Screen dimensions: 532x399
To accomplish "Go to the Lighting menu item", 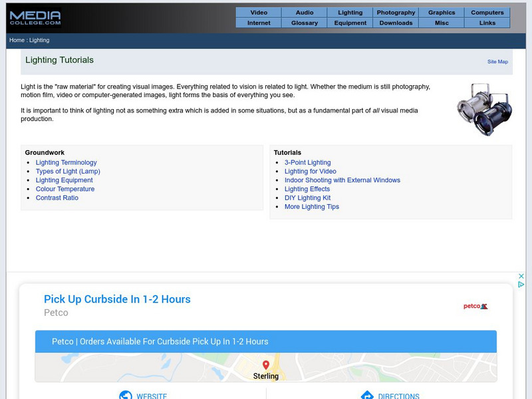I will tap(350, 13).
